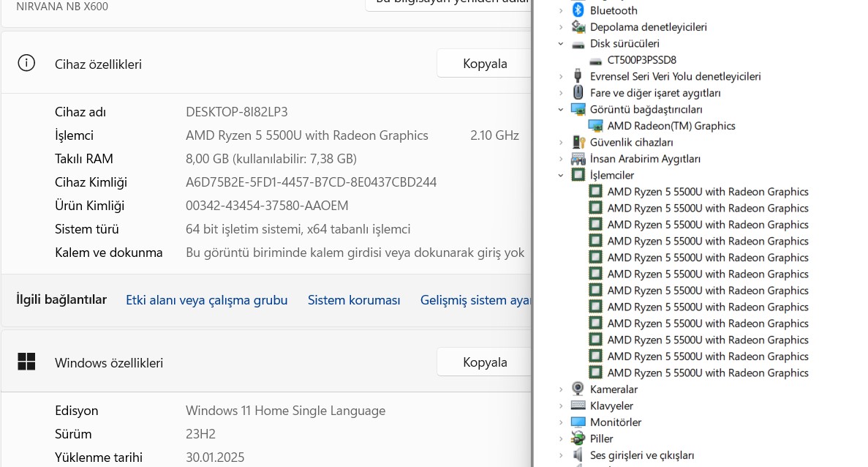Click the Windows logo beside Windows özellikleri
868x467 pixels.
tap(26, 362)
